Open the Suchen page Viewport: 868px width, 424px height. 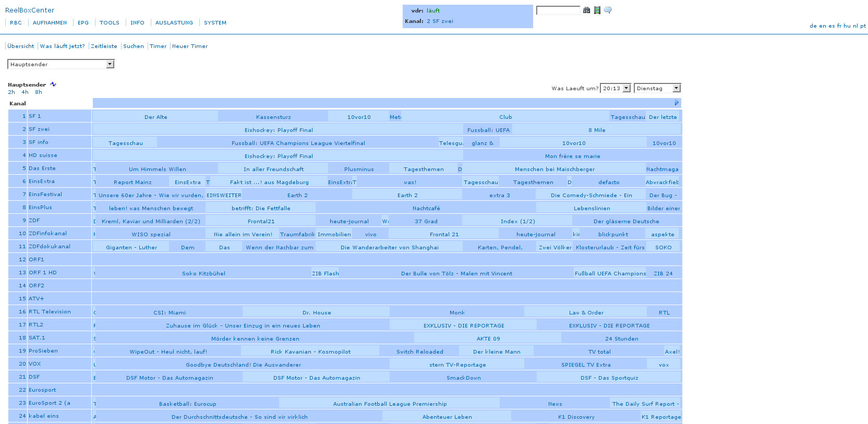[134, 46]
